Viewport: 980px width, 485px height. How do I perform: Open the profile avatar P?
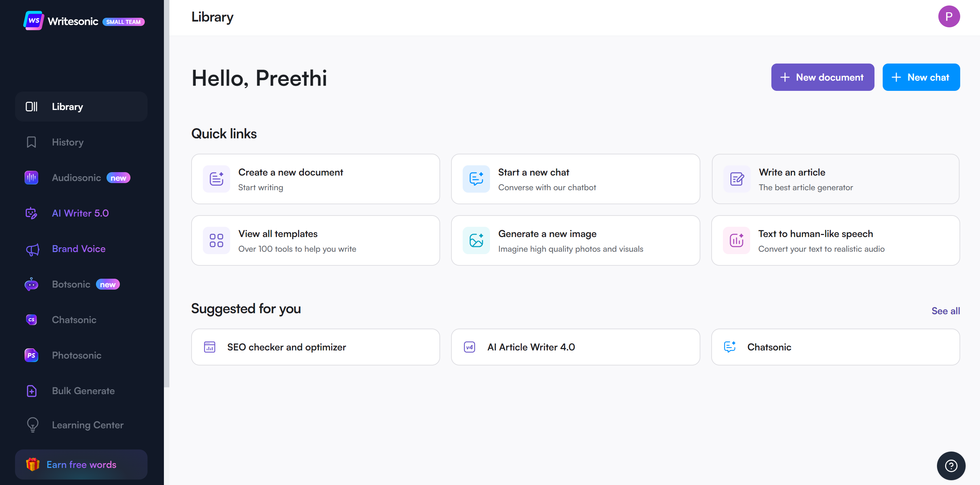click(949, 17)
